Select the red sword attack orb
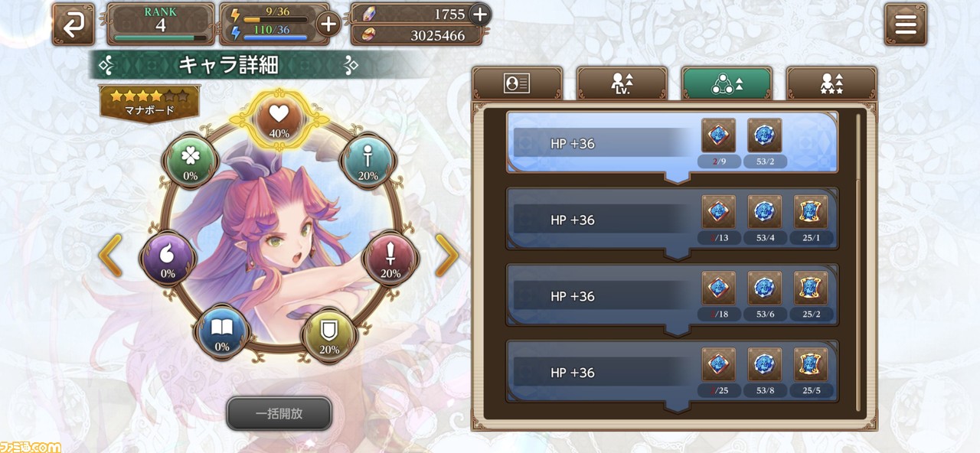980x453 pixels. pos(390,257)
